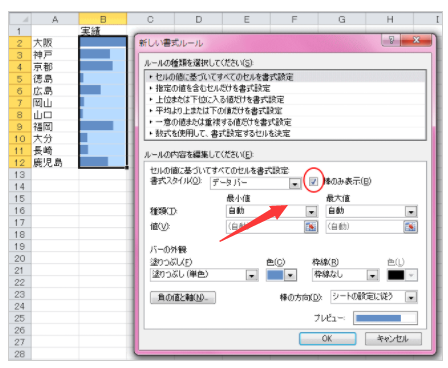Image resolution: width=448 pixels, height=368 pixels.
Task: Click cell containing 鹿児島
Action: 55,163
